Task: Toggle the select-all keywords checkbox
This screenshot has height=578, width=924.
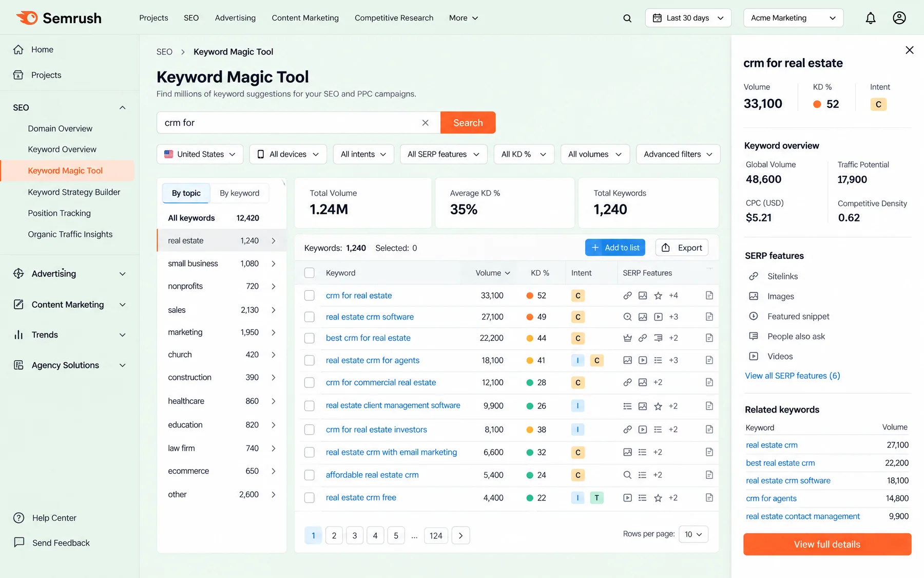Action: 310,273
